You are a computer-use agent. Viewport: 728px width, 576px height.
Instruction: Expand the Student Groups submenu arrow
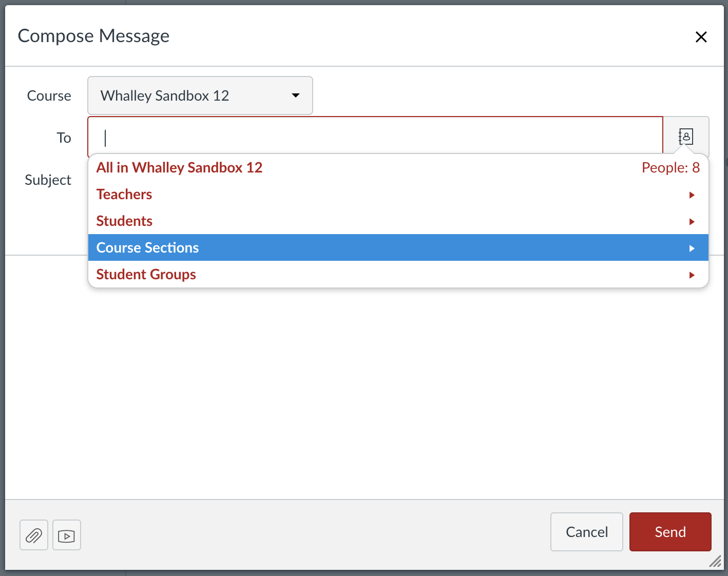pyautogui.click(x=692, y=275)
